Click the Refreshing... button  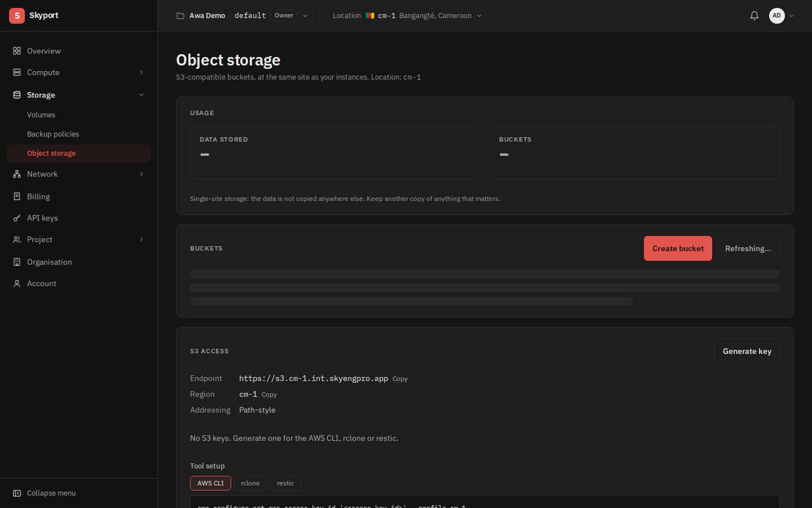(x=748, y=248)
